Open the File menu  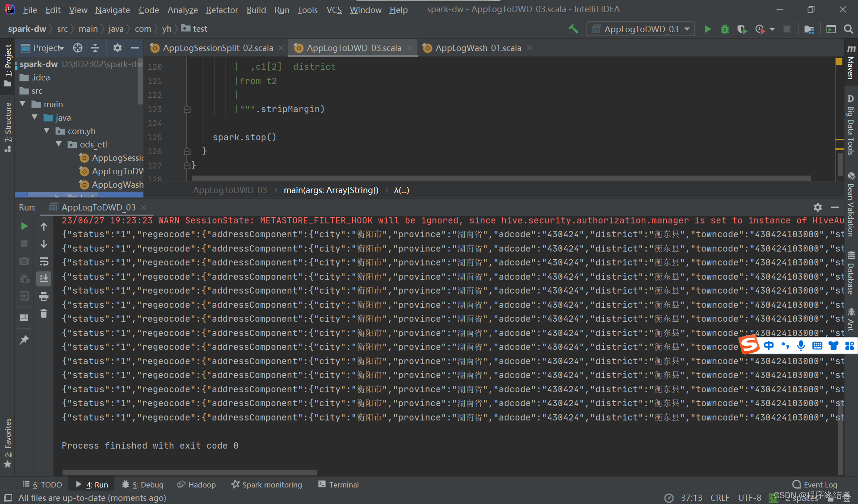[x=30, y=10]
